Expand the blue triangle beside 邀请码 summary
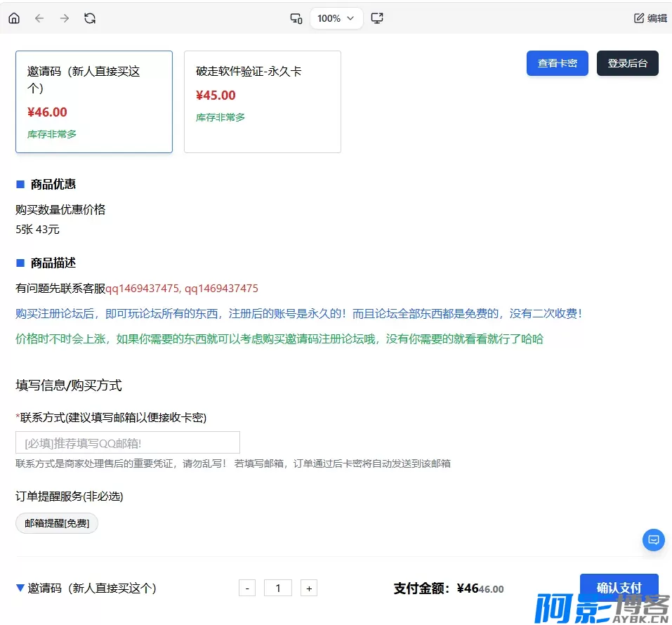The width and height of the screenshot is (672, 625). click(20, 588)
